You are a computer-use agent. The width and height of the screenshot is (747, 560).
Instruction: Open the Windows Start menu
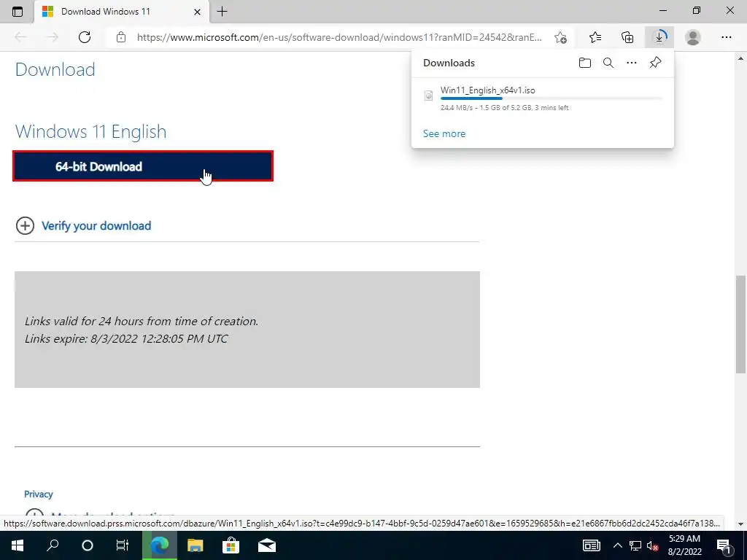click(18, 545)
